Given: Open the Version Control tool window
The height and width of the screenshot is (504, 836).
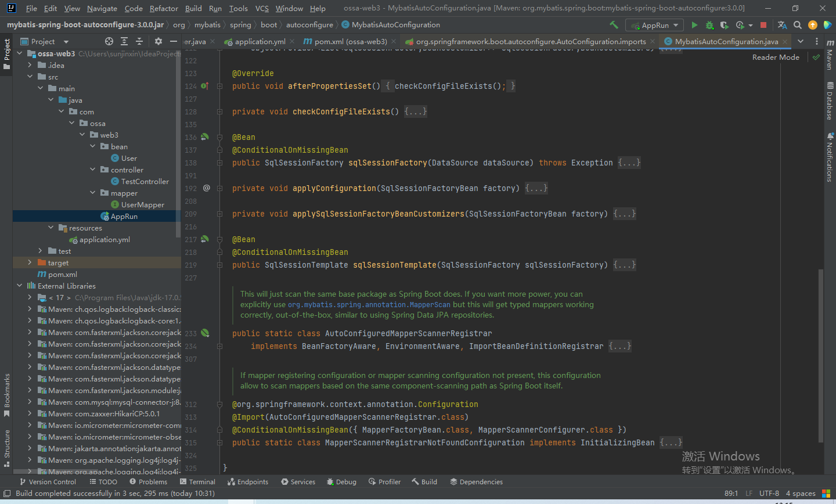Looking at the screenshot, I should coord(48,482).
